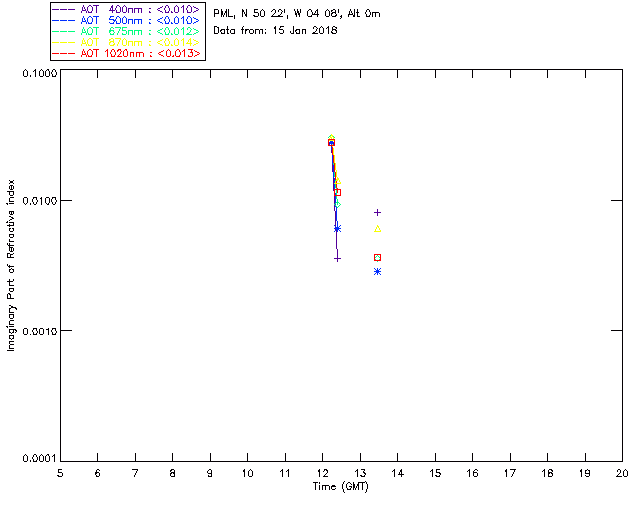Click the green diamond marker just below 0.0100
Screen dimensions: 640x512
pyautogui.click(x=337, y=204)
